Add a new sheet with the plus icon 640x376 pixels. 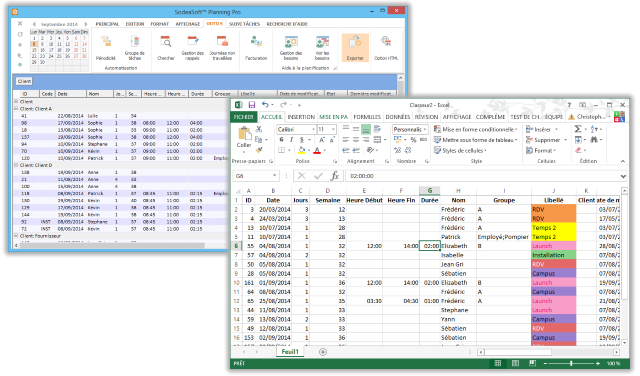pos(323,352)
